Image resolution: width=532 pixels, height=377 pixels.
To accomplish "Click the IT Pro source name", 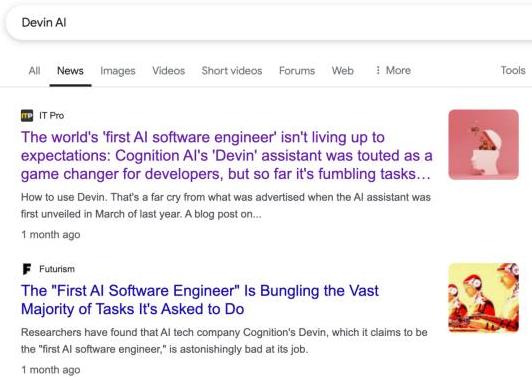I will point(52,116).
